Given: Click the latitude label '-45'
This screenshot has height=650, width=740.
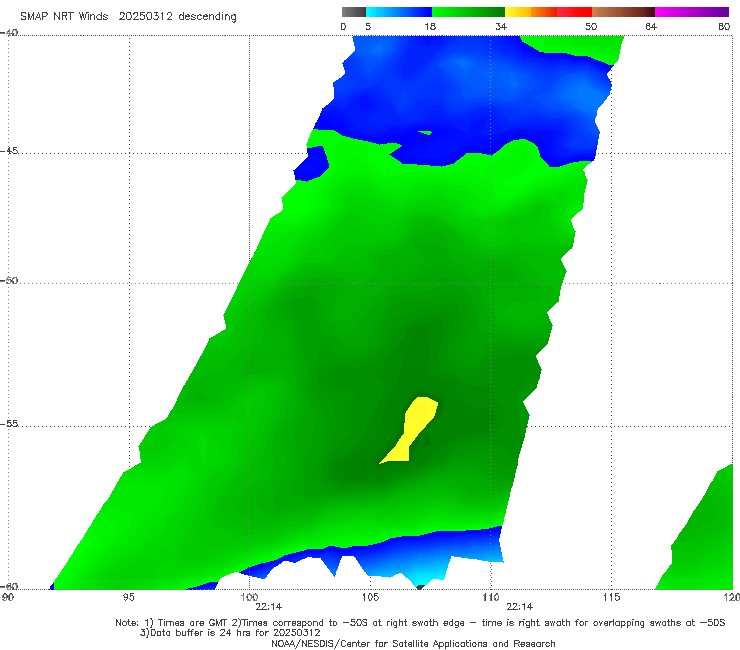Looking at the screenshot, I should point(9,151).
